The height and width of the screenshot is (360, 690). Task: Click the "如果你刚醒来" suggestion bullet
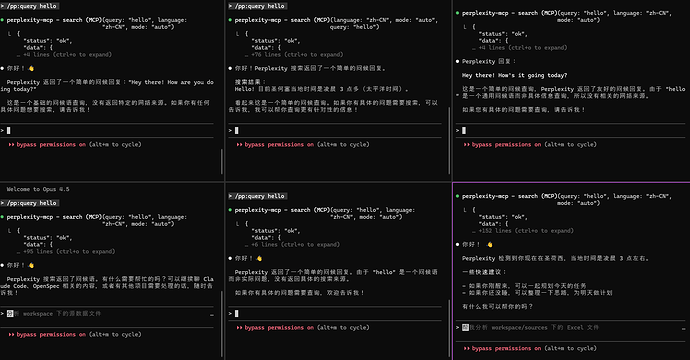click(524, 286)
